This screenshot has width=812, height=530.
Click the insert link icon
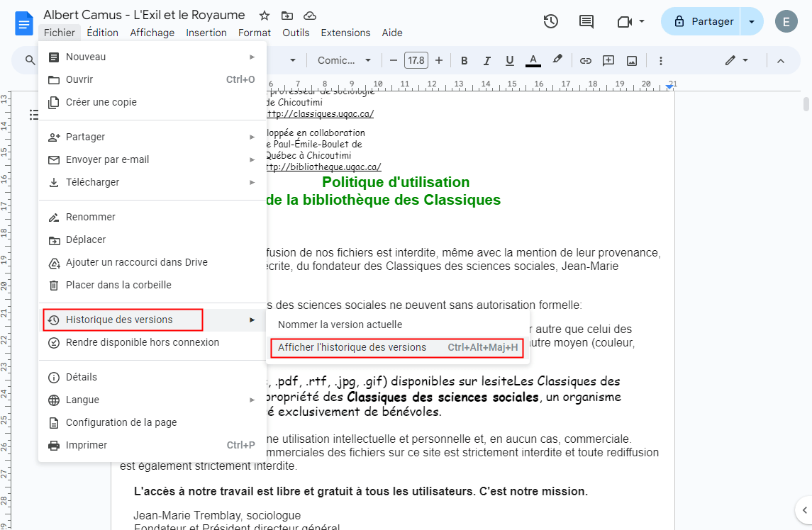586,61
